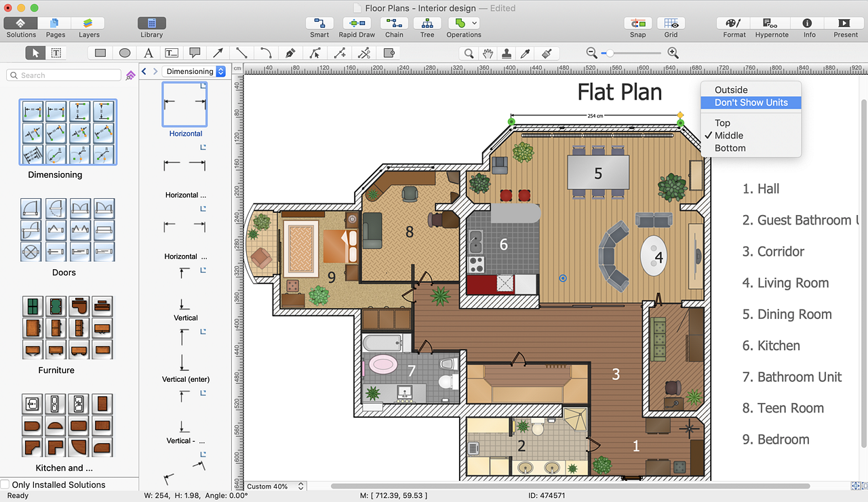Click the '4. Living Room' legend text
The image size is (868, 502).
[x=785, y=283]
